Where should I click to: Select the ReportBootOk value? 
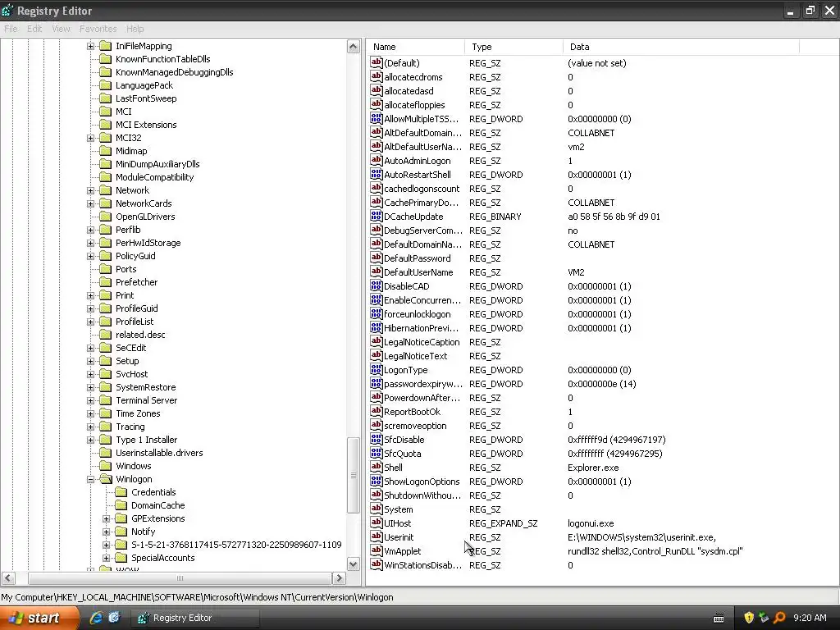click(412, 412)
